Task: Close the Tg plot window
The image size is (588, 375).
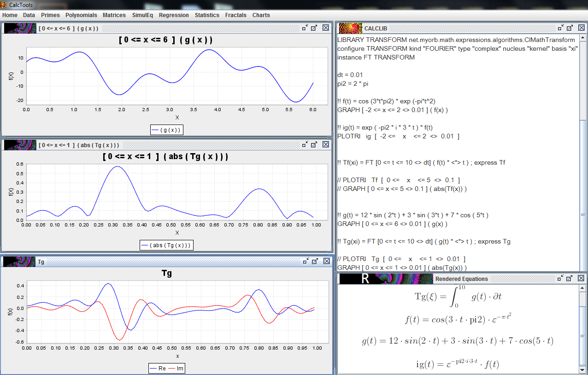Action: tap(326, 262)
